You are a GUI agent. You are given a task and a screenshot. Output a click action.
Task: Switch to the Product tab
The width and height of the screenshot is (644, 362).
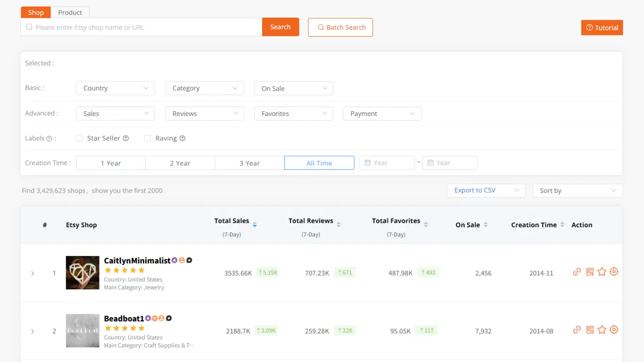70,13
